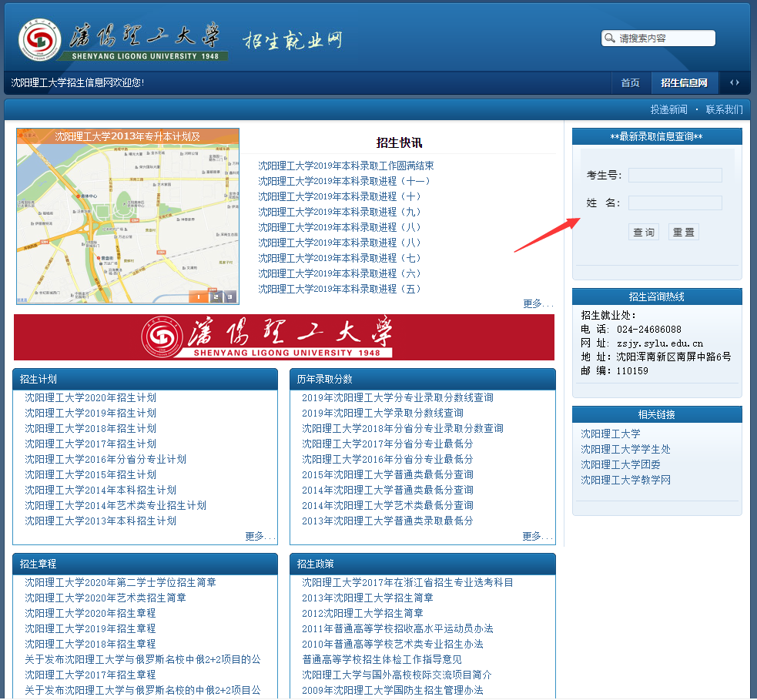The width and height of the screenshot is (757, 700).
Task: Open 2018年分省分专业录取分数查询 link
Action: point(403,429)
